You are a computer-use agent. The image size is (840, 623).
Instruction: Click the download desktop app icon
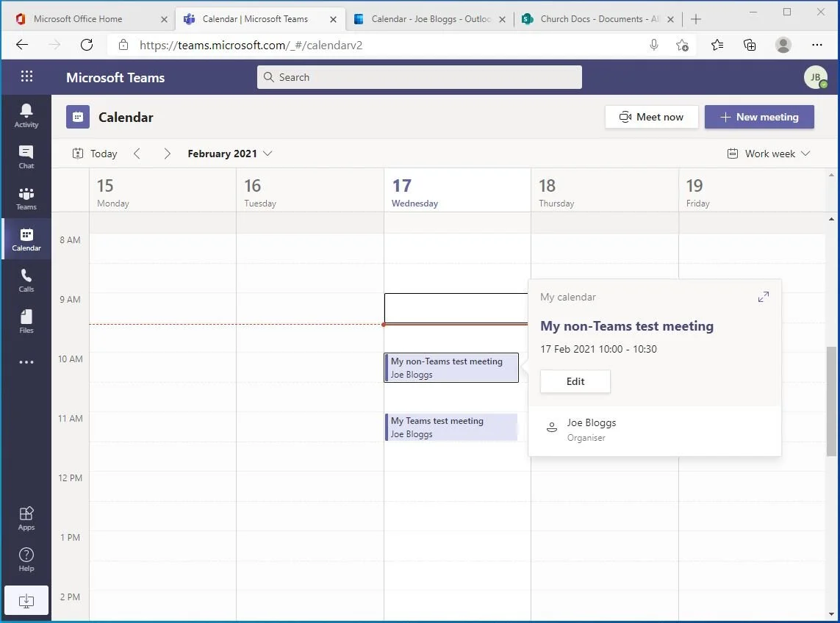(26, 600)
